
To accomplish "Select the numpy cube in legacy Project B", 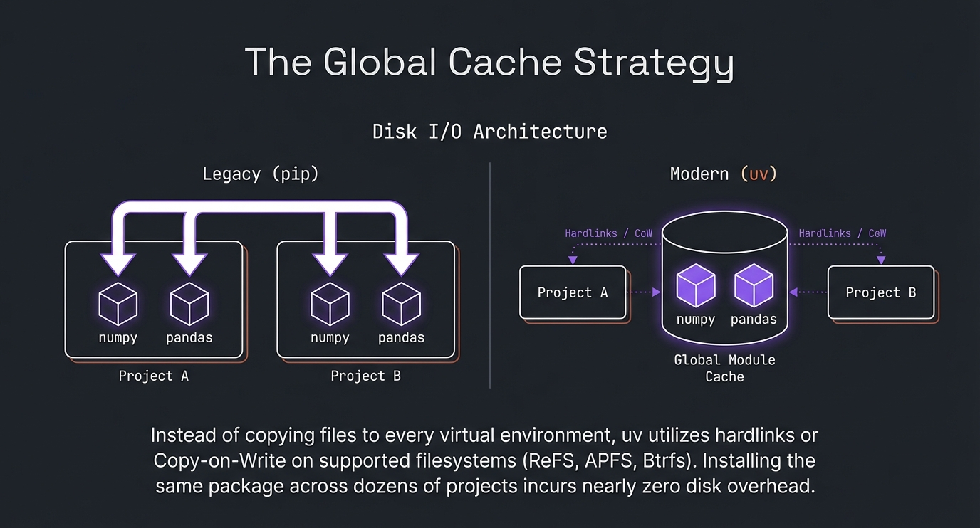I will [x=330, y=302].
